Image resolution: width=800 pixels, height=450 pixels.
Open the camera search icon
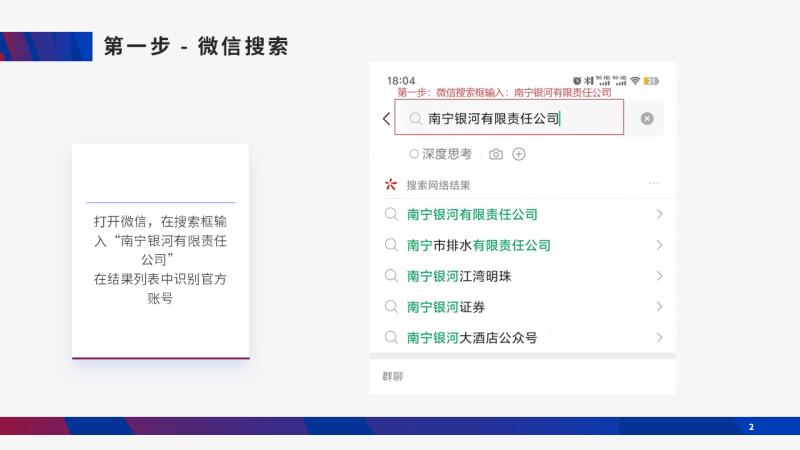click(495, 154)
